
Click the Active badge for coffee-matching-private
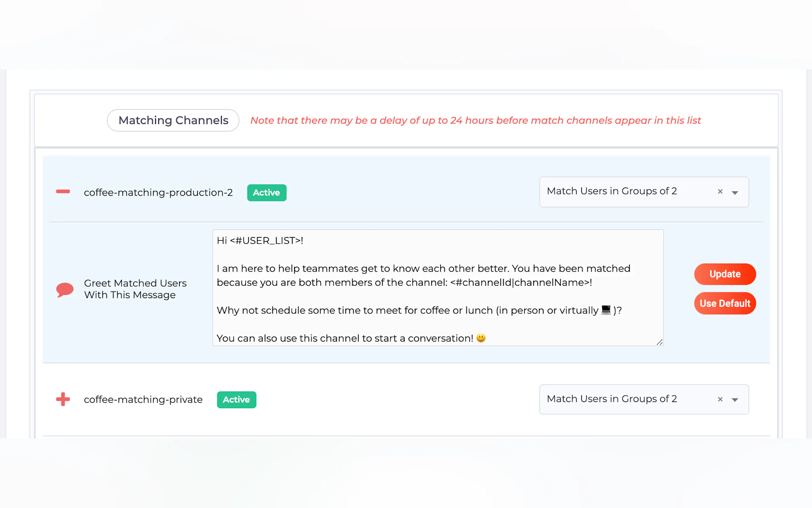pos(236,400)
